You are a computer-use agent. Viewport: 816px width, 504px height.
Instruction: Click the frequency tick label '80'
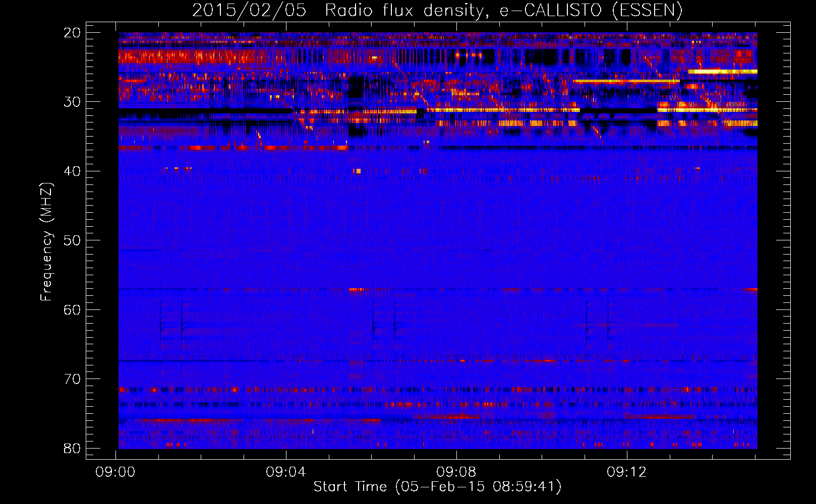[x=72, y=448]
